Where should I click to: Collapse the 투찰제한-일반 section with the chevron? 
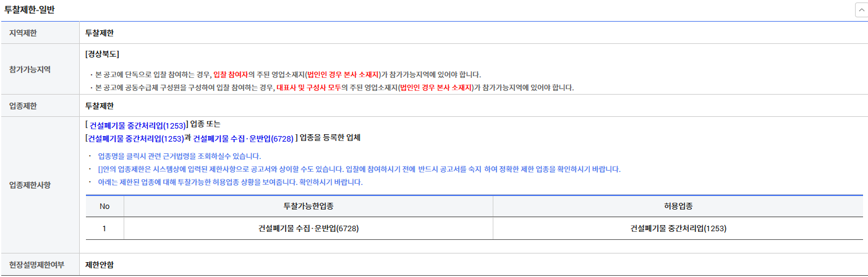click(x=860, y=11)
